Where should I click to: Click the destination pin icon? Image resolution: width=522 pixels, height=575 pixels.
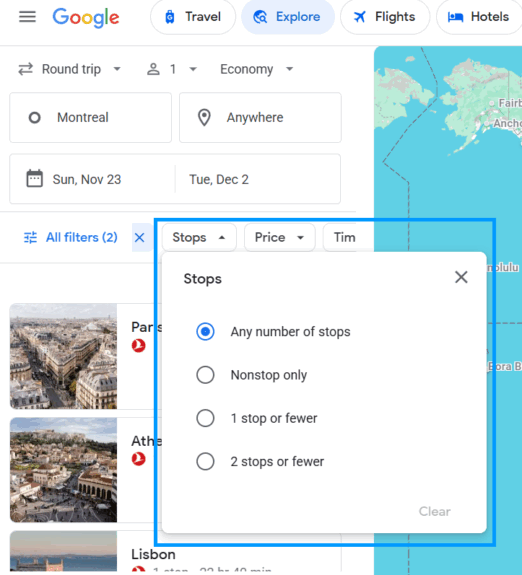point(204,118)
